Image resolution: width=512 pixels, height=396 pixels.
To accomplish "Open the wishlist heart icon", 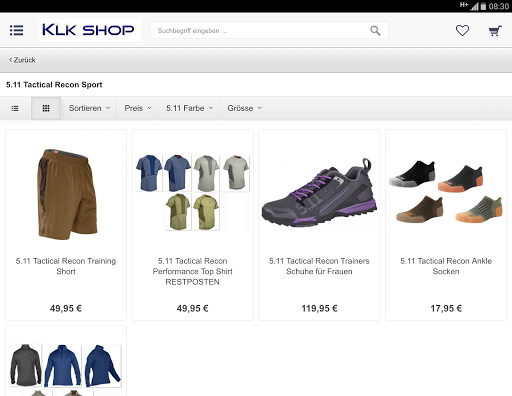I will pos(462,31).
